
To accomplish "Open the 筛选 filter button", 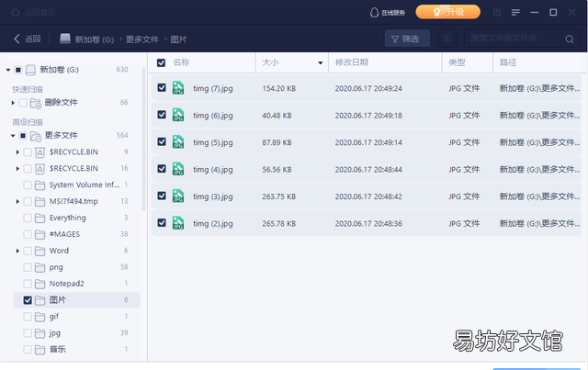I will click(407, 39).
